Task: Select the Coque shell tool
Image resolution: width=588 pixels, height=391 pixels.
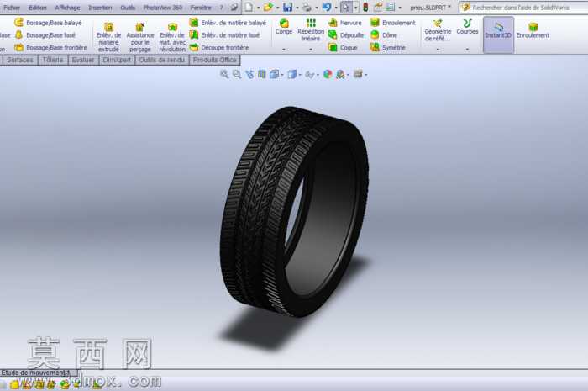Action: (x=343, y=47)
